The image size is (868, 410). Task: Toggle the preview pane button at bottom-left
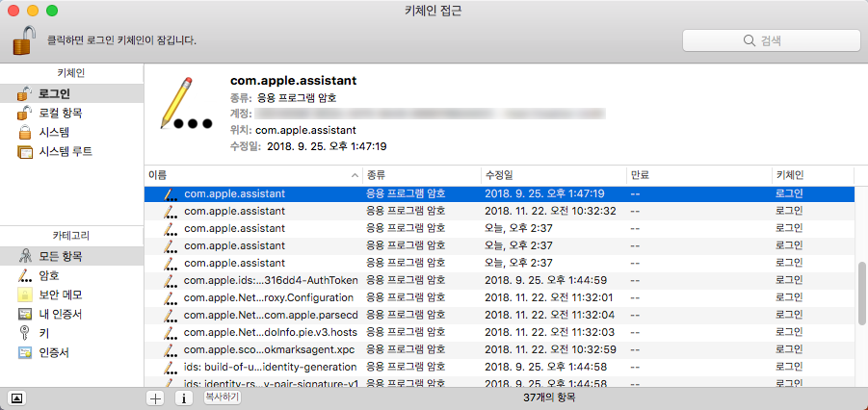pos(16,397)
